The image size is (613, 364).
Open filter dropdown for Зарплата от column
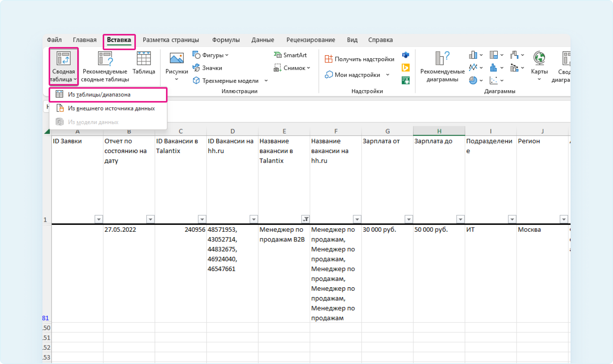coord(408,219)
